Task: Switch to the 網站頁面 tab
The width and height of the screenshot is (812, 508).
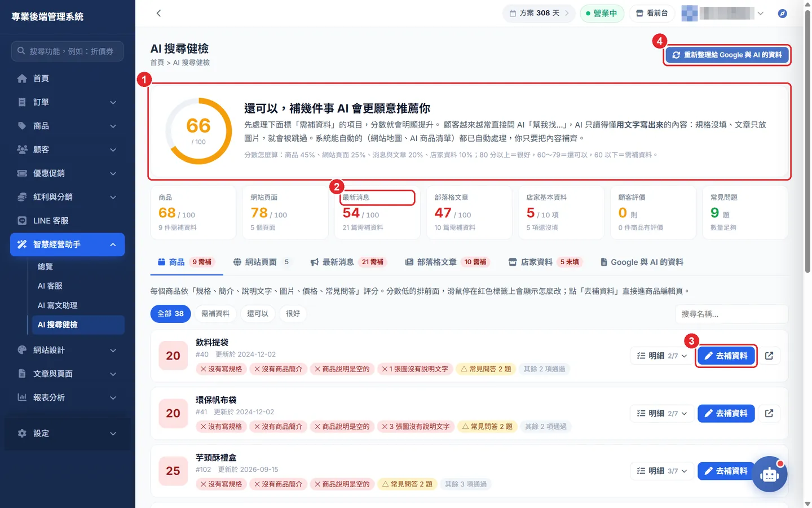Action: coord(261,262)
